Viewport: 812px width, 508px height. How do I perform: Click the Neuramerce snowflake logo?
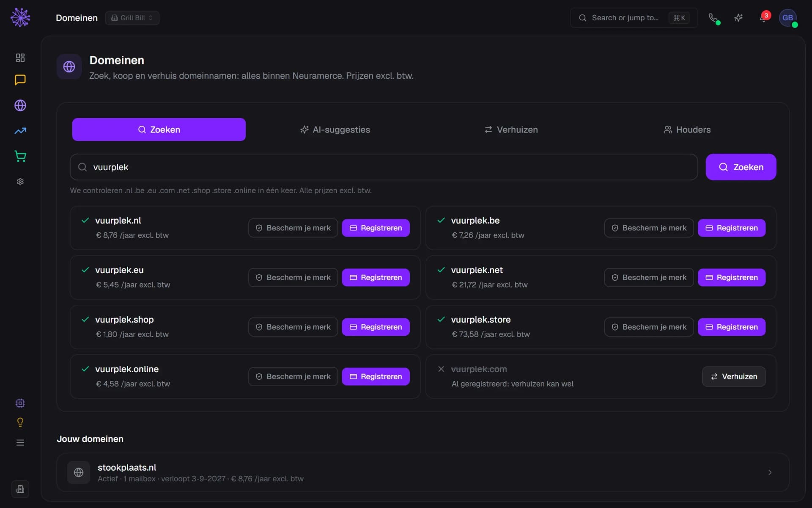pyautogui.click(x=20, y=18)
